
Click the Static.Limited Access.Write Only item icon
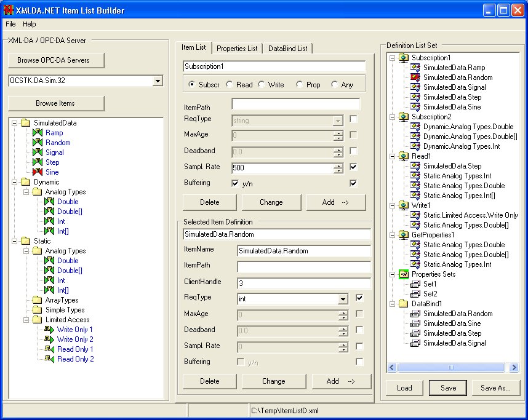415,215
